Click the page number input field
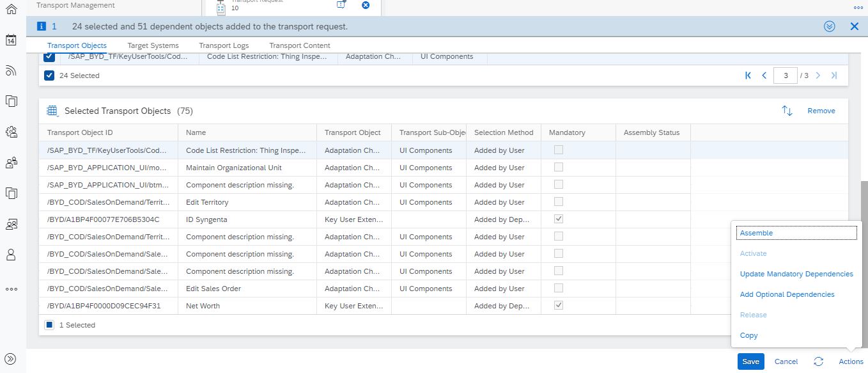This screenshot has width=868, height=373. click(x=786, y=75)
